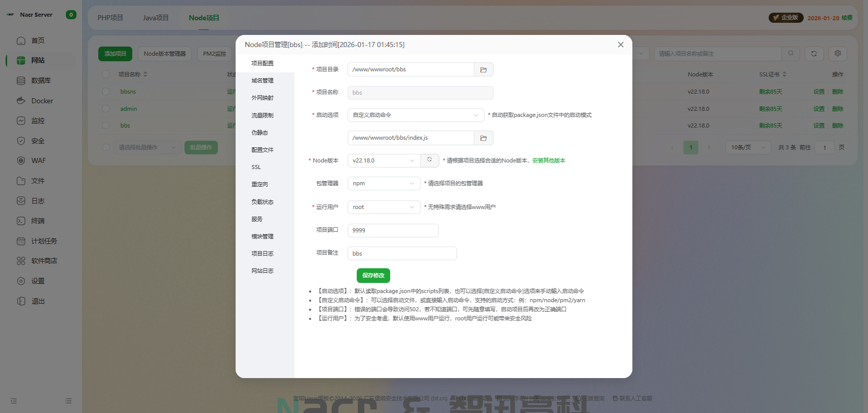Toggle select-all checkbox in table header
This screenshot has width=868, height=413.
click(x=106, y=74)
